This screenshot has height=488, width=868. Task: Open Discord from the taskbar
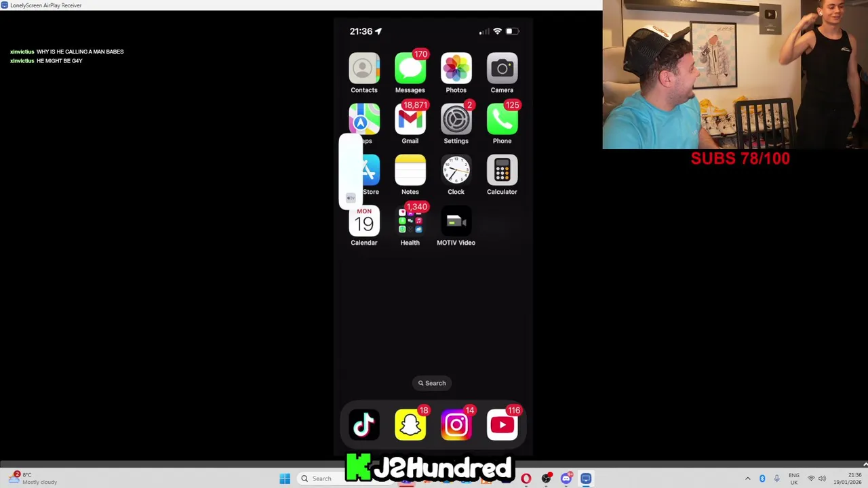coord(566,479)
